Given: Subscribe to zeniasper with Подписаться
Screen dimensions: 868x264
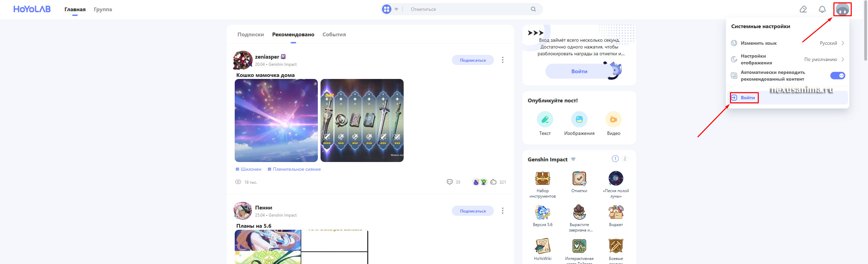Looking at the screenshot, I should (472, 60).
